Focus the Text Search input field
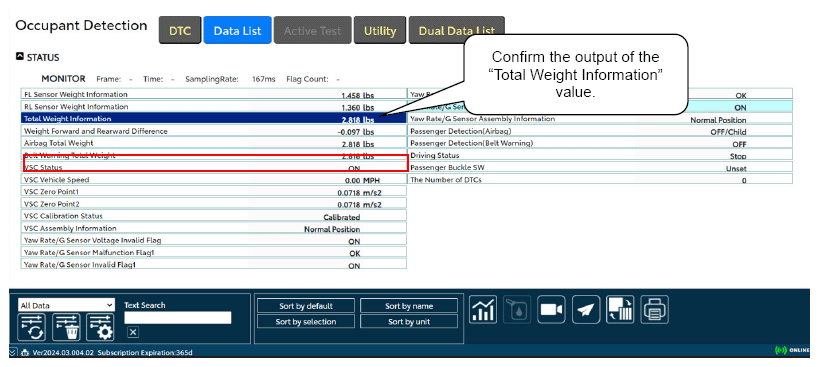The width and height of the screenshot is (819, 367). pos(178,317)
